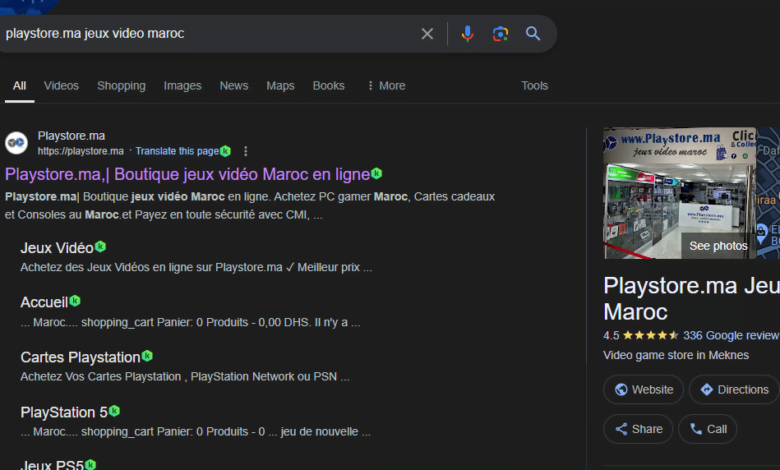Open the PlayStation 5 sitelink
This screenshot has width=780, height=470.
click(64, 412)
